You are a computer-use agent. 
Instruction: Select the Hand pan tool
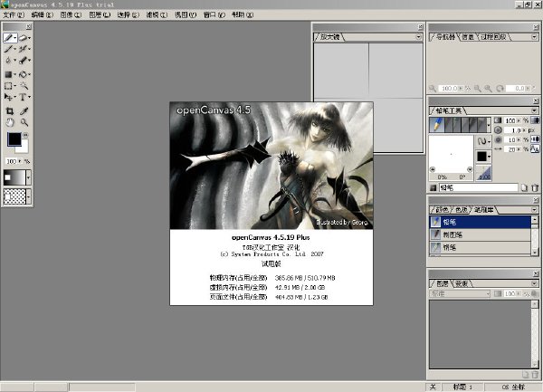(x=10, y=122)
